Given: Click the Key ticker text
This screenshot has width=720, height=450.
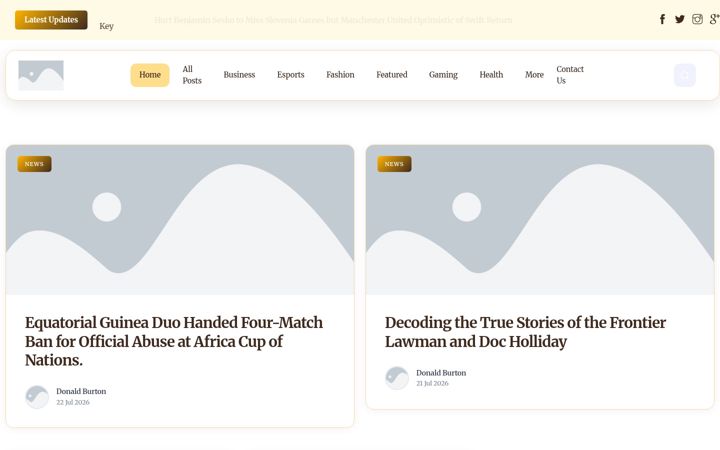Looking at the screenshot, I should [x=107, y=26].
